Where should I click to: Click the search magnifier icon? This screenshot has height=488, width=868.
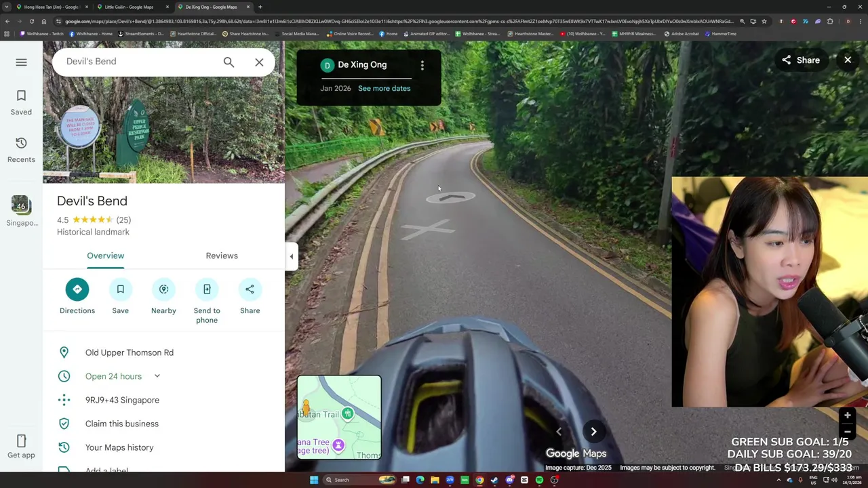(x=229, y=62)
